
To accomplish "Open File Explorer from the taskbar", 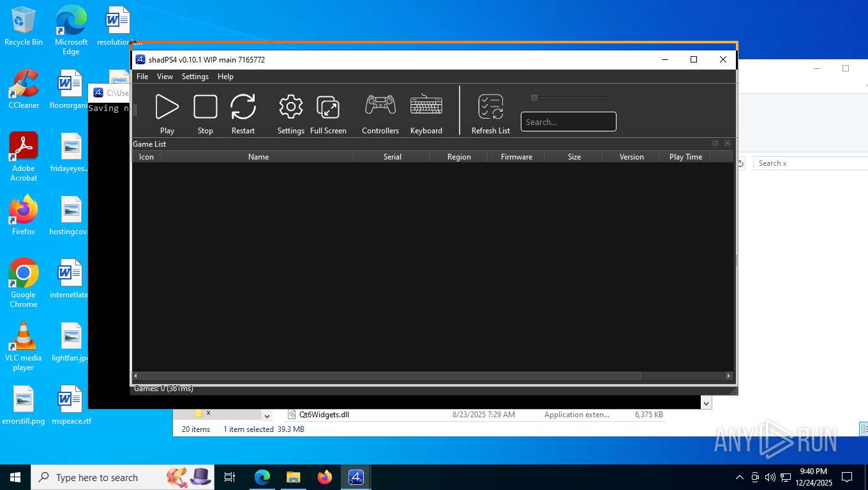I will 294,477.
